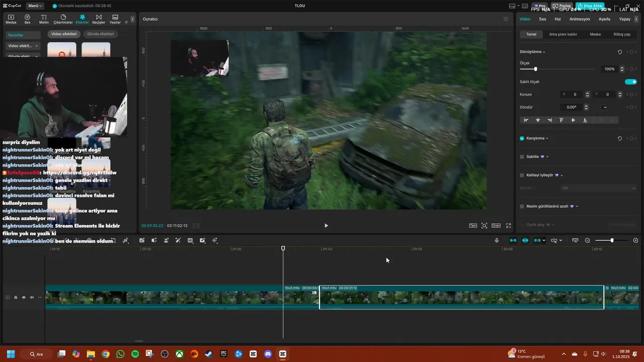Toggle the Sabit ölçek switch
This screenshot has height=362, width=644.
click(x=631, y=81)
